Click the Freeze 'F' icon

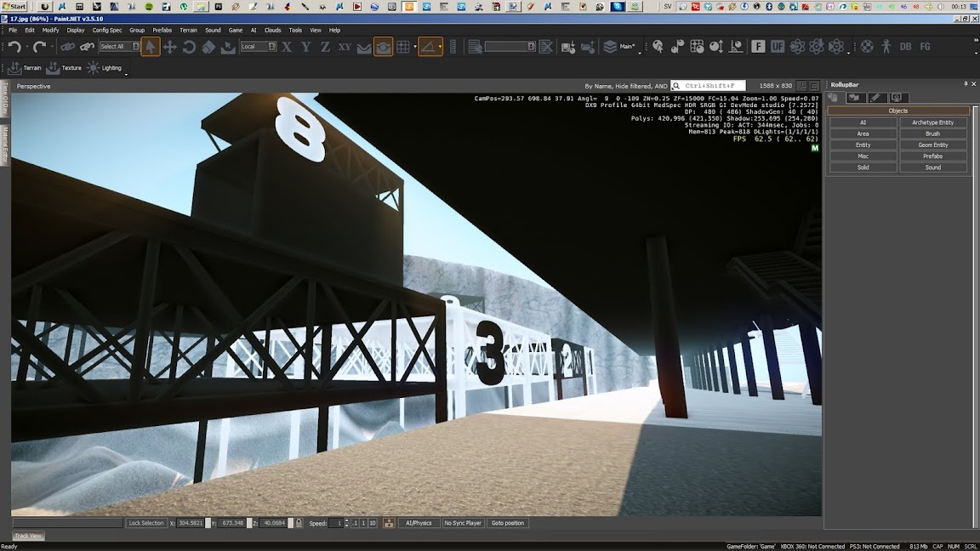(x=757, y=47)
